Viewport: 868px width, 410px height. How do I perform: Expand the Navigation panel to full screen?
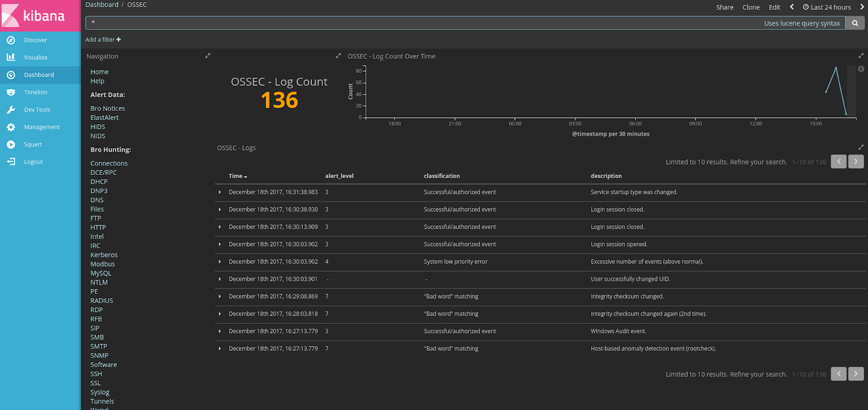[x=207, y=56]
